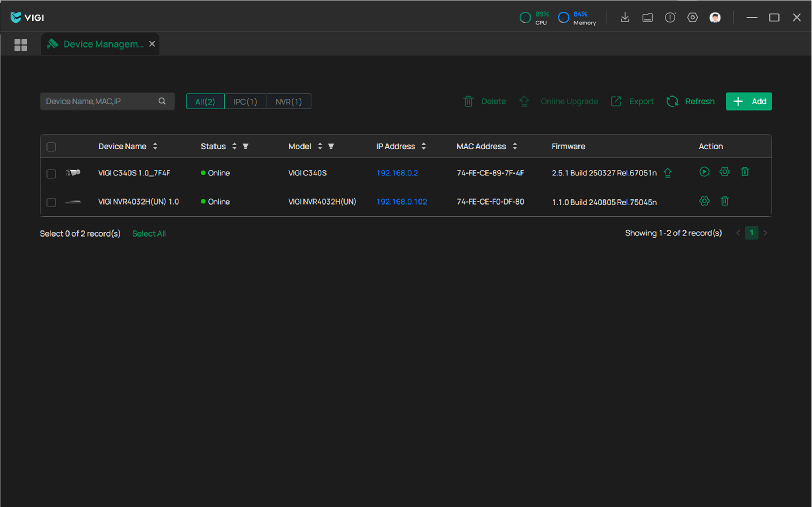Open the download center icon
Viewport: 812px width, 507px height.
pos(625,17)
